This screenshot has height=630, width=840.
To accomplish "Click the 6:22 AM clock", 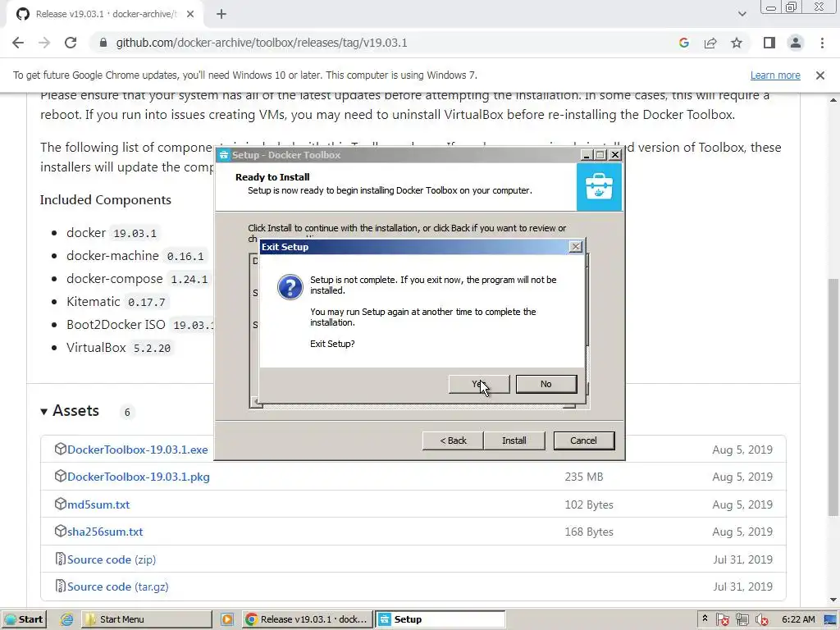I will pyautogui.click(x=798, y=619).
